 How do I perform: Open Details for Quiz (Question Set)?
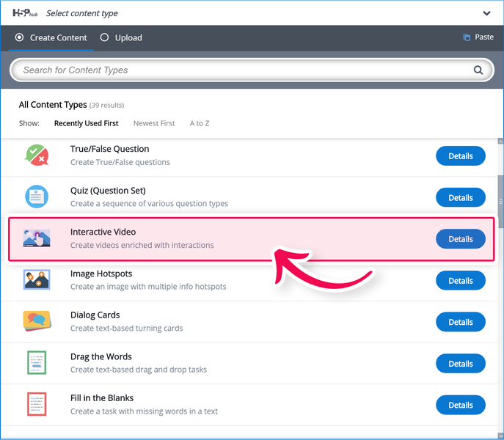[460, 197]
